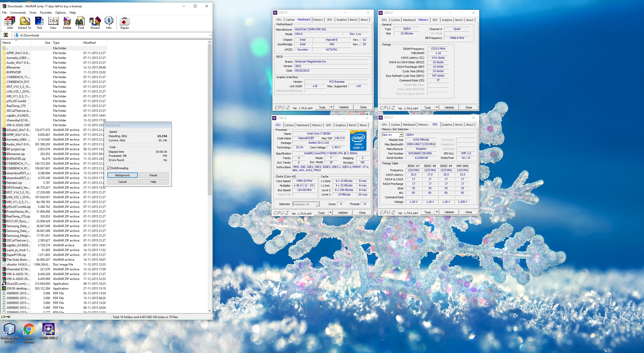Open the Help menu in WinRAR
Image resolution: width=644 pixels, height=353 pixels.
(73, 13)
